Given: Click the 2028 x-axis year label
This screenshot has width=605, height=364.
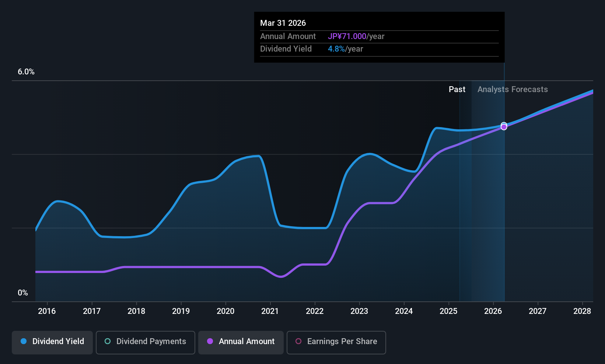Looking at the screenshot, I should point(582,311).
